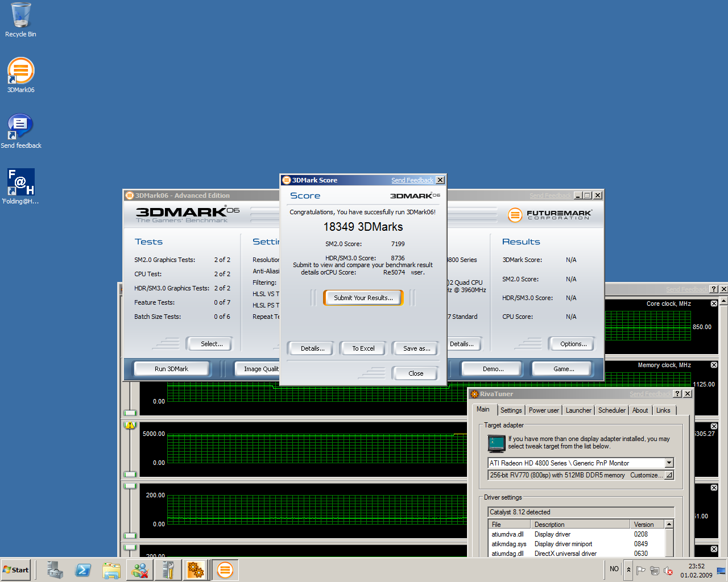Click the slider handle beside the warning-icon graph

pyautogui.click(x=130, y=475)
